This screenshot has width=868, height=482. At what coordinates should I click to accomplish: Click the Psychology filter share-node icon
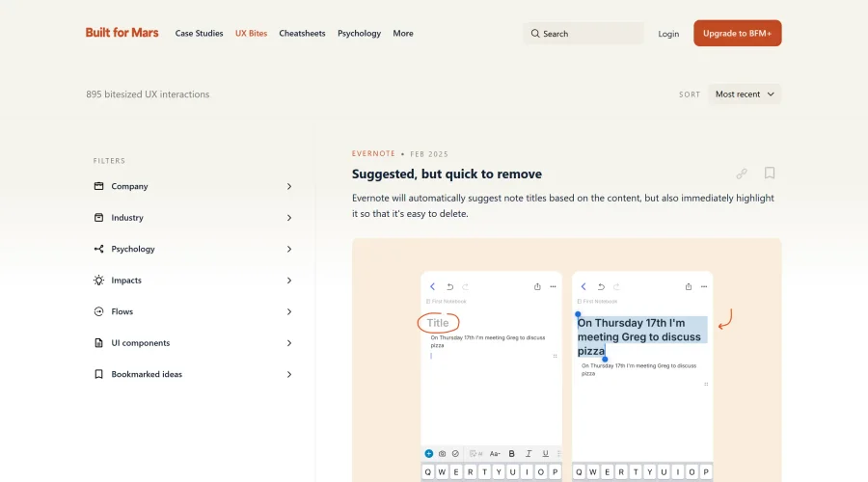tap(98, 249)
